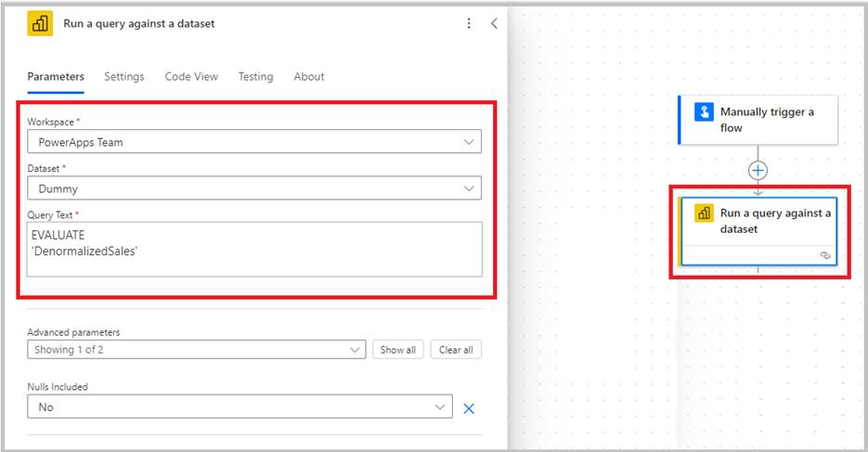Click the Power BI icon in panel header
This screenshot has width=868, height=452.
pos(40,23)
